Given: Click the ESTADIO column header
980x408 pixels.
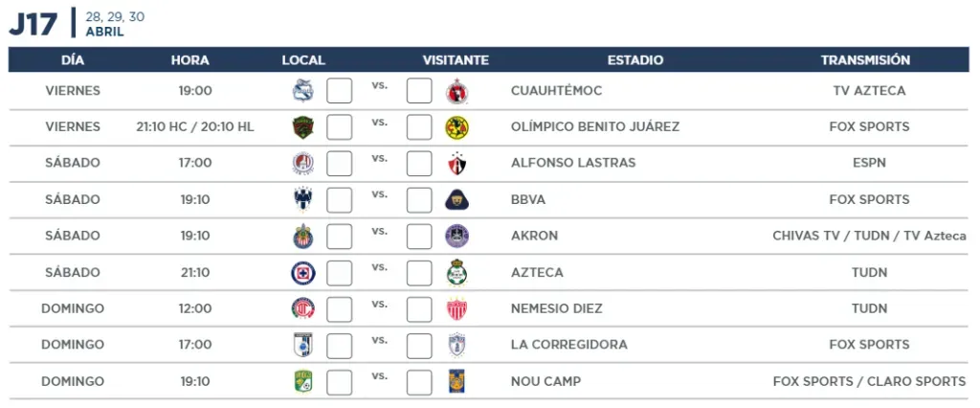Looking at the screenshot, I should 635,60.
